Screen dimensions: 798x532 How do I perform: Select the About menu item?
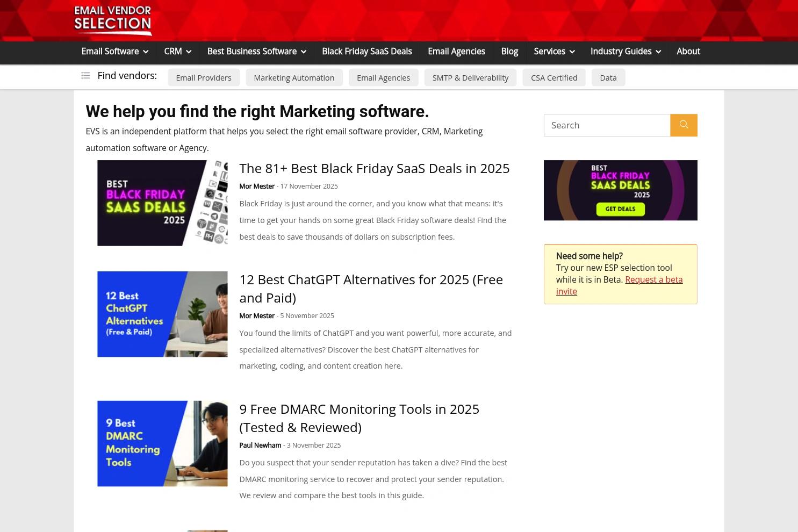[688, 51]
